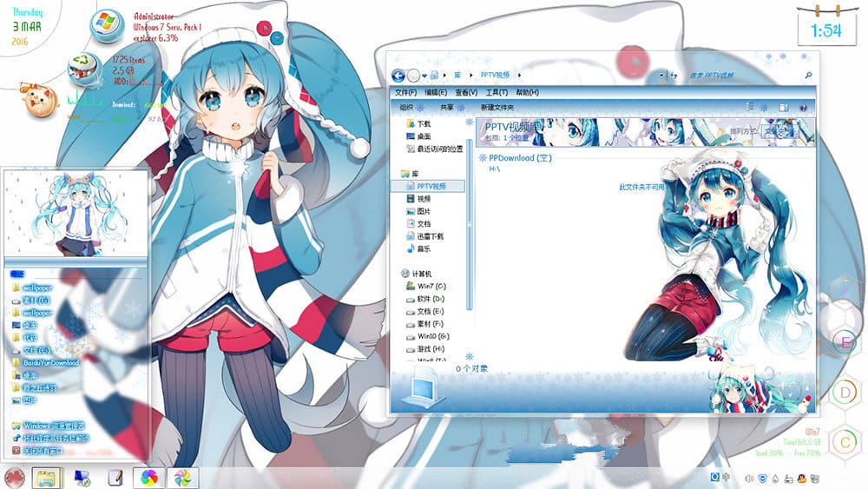868x489 pixels.
Task: Open the 编辑(E) menu
Action: (x=435, y=92)
